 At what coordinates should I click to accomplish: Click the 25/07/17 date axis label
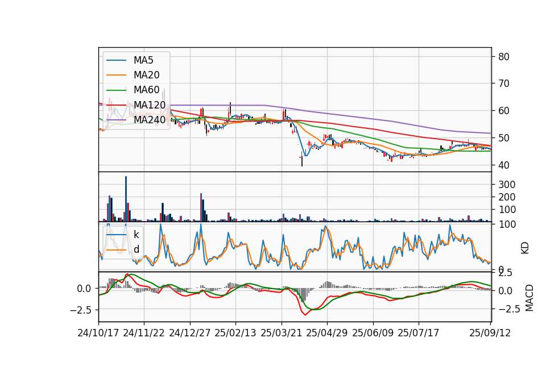(419, 333)
